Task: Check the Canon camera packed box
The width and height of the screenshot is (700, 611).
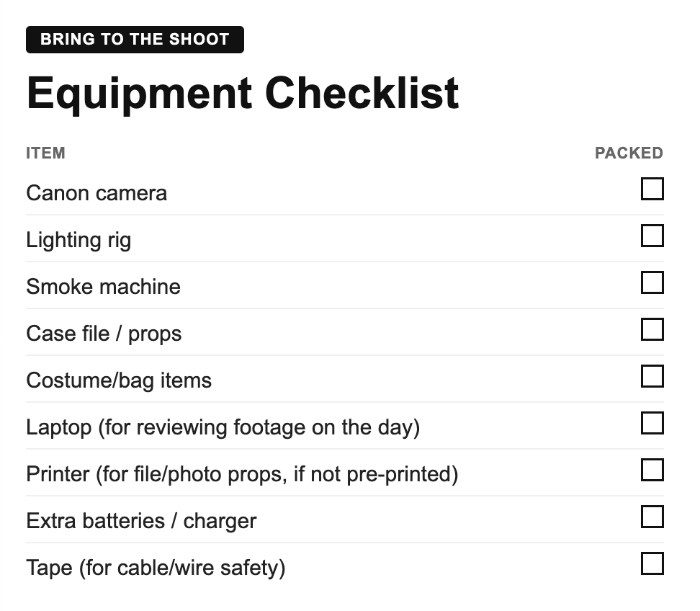Action: (x=652, y=189)
